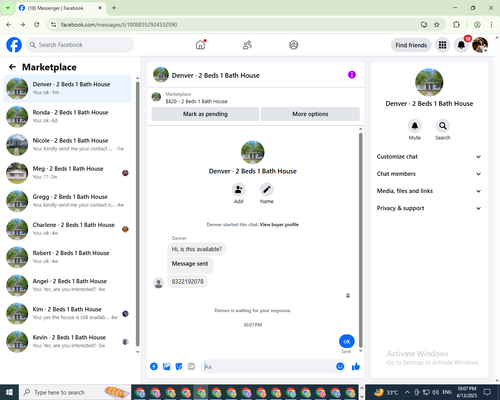Screen dimensions: 500x400
Task: Expand the Privacy & support section
Action: click(429, 208)
